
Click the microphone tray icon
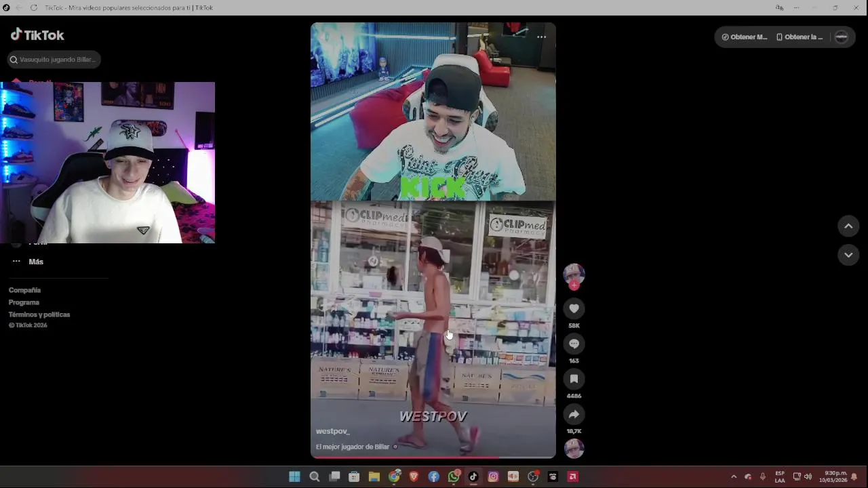click(763, 476)
